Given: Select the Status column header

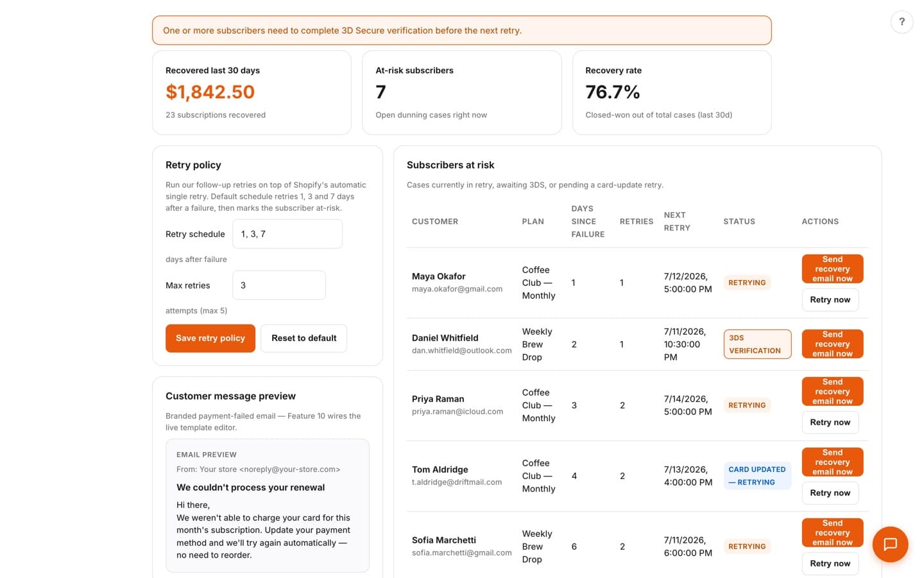Looking at the screenshot, I should coord(739,222).
